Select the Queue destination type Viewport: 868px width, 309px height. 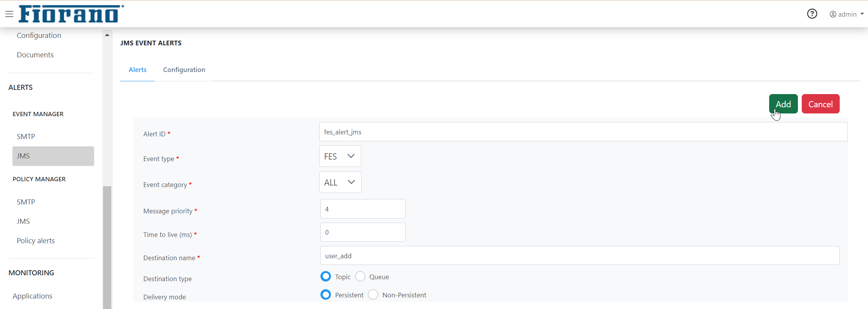pyautogui.click(x=360, y=276)
